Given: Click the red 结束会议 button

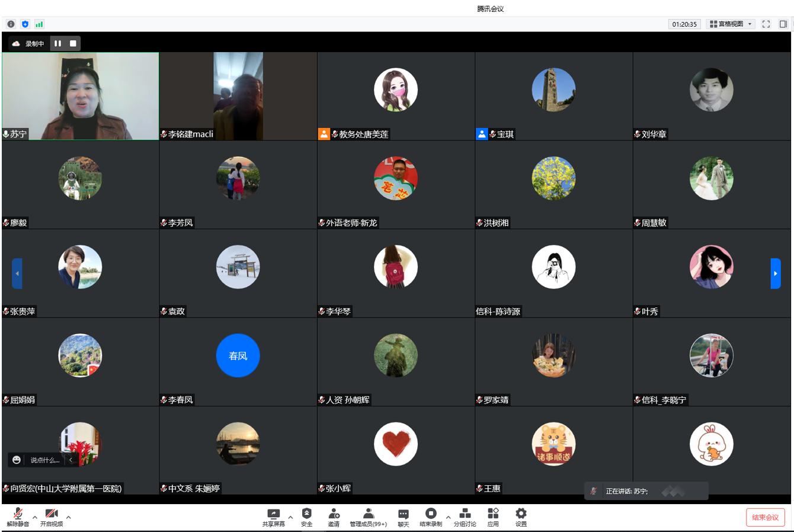Looking at the screenshot, I should click(765, 517).
